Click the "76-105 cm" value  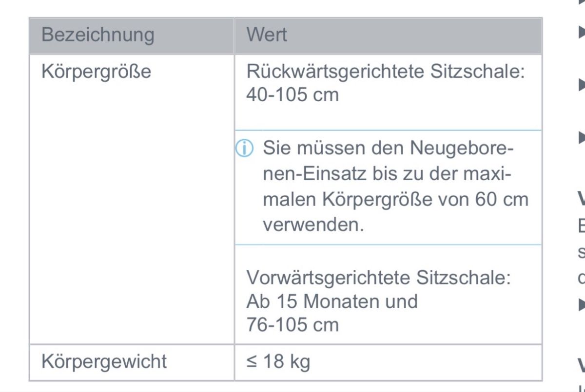[292, 325]
